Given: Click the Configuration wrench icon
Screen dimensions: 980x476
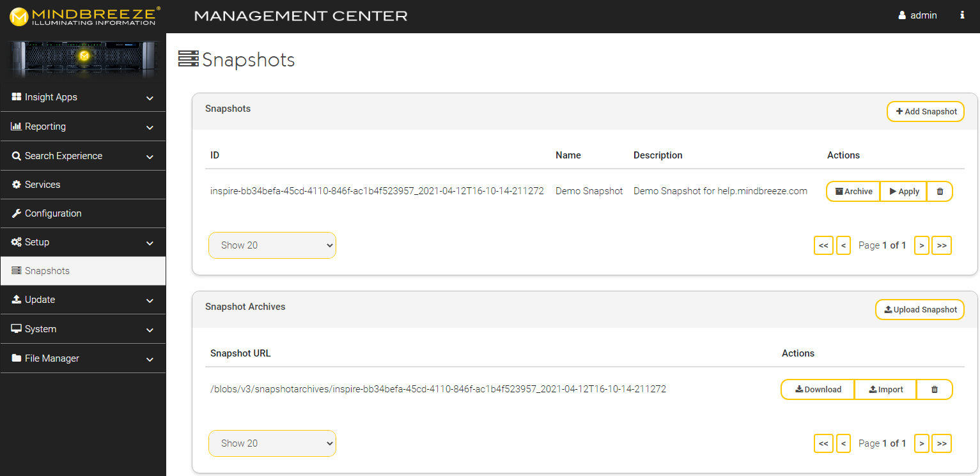Looking at the screenshot, I should pyautogui.click(x=17, y=213).
